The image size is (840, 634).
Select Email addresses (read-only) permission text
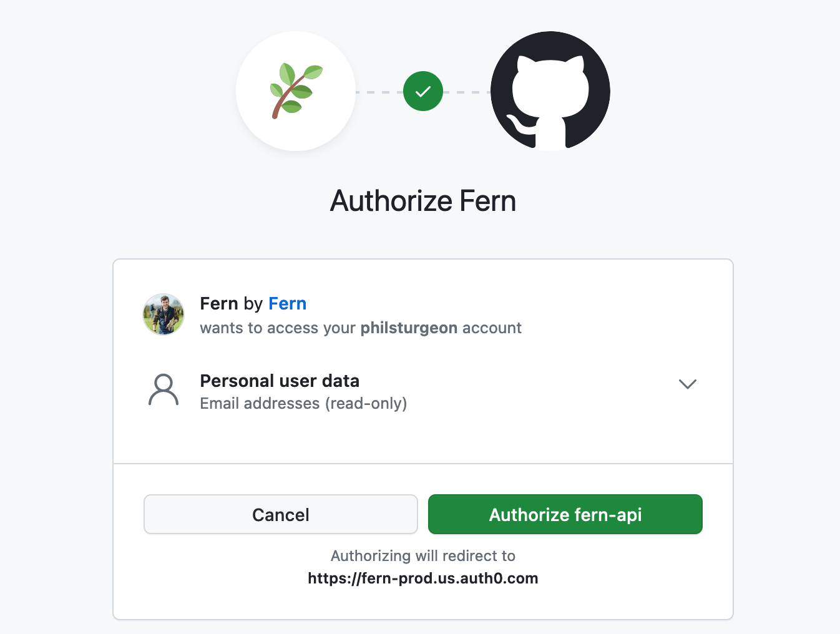click(303, 404)
